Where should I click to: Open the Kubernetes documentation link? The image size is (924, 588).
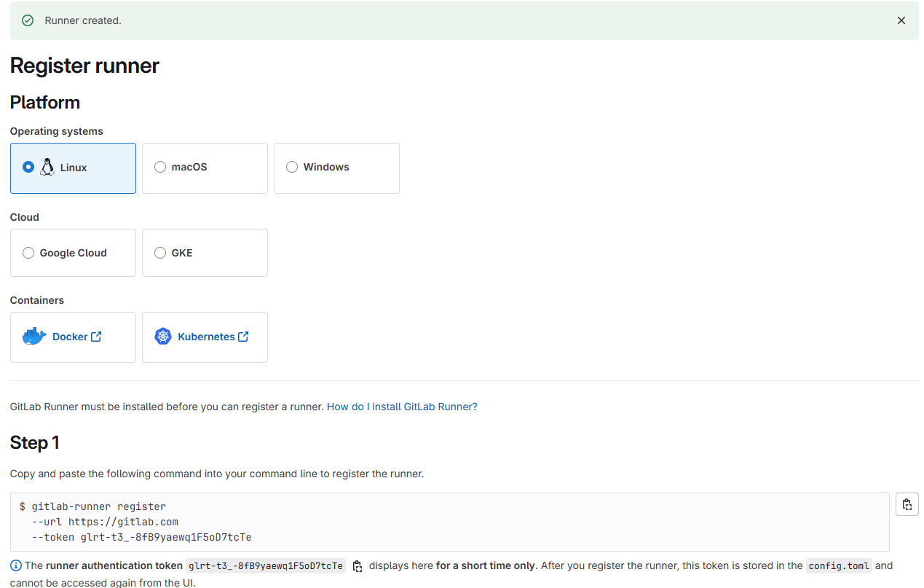coord(206,337)
